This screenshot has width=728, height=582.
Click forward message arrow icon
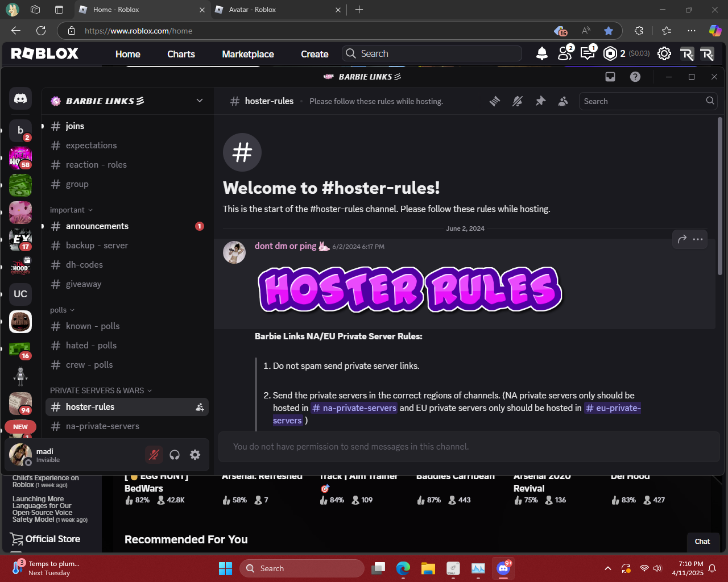(x=682, y=239)
